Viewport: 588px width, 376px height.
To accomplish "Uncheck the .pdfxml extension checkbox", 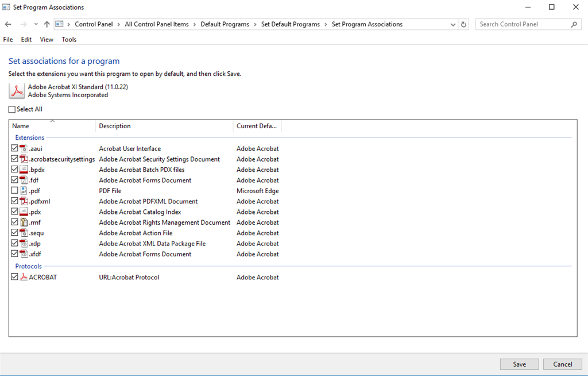I will tap(14, 201).
